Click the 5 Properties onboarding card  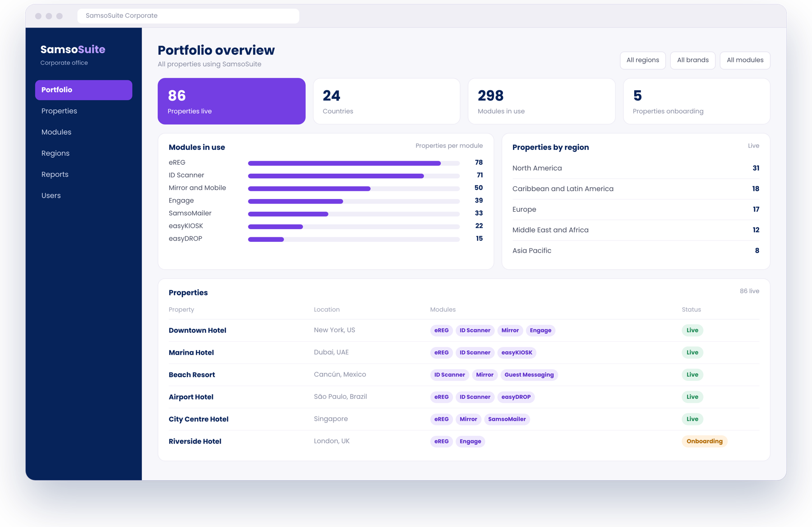click(697, 101)
